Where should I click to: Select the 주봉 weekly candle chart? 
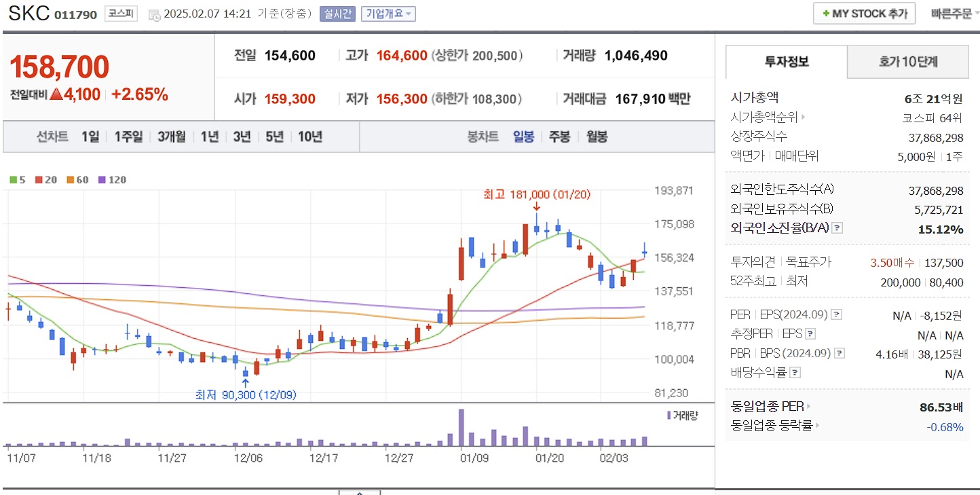coord(559,136)
